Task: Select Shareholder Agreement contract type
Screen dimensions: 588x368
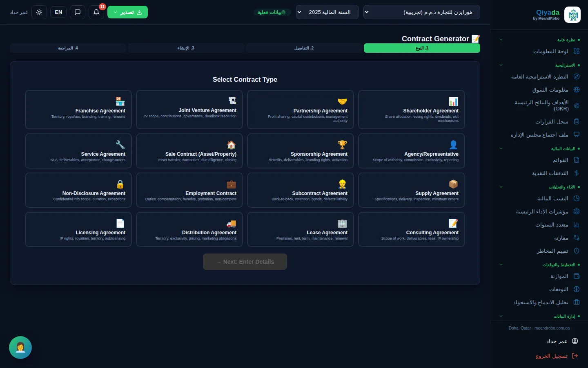Action: tap(412, 110)
